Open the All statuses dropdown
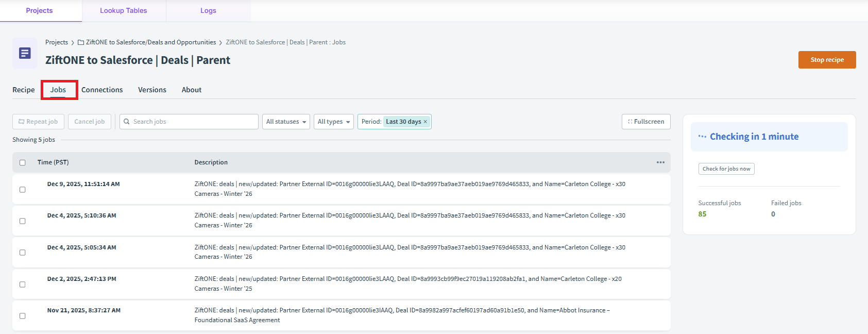Viewport: 868px width, 334px height. pos(286,122)
